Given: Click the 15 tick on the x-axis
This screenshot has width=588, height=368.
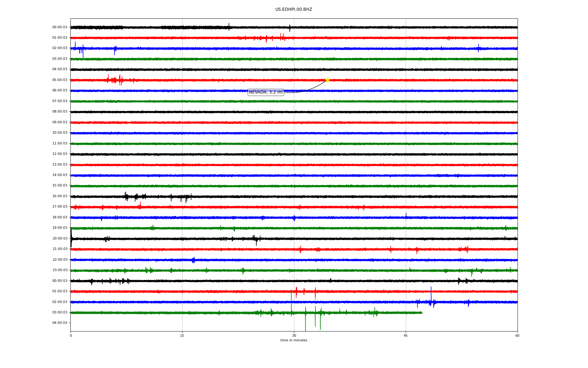Looking at the screenshot, I should coord(182,336).
